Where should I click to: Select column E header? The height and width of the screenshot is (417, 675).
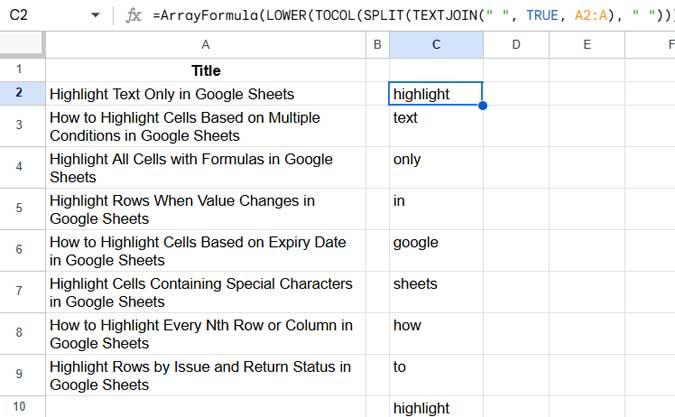[x=587, y=45]
